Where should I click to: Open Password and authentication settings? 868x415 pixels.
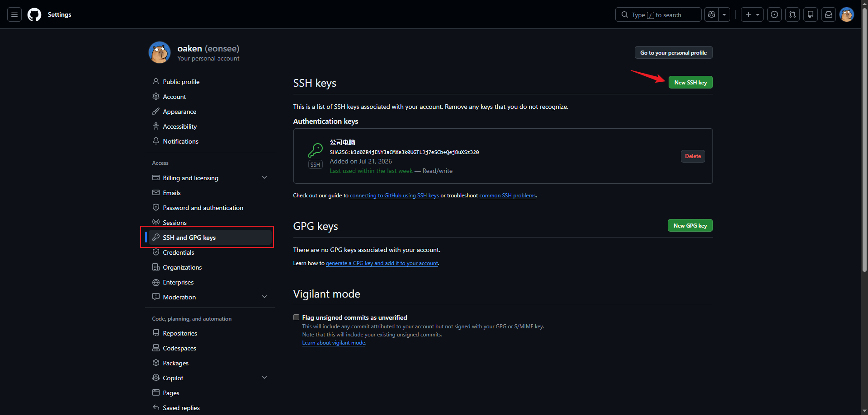click(210, 208)
